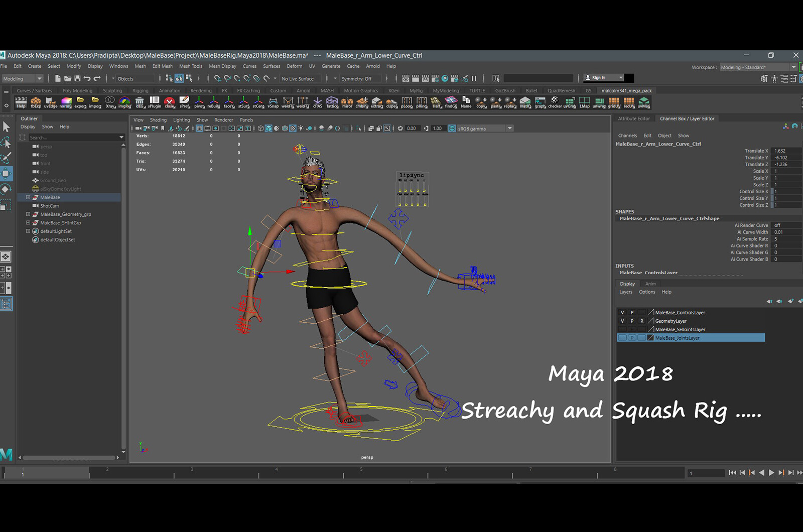Toggle the P playback flag on MaleBase_JointsLayer
This screenshot has width=803, height=532.
pos(632,337)
